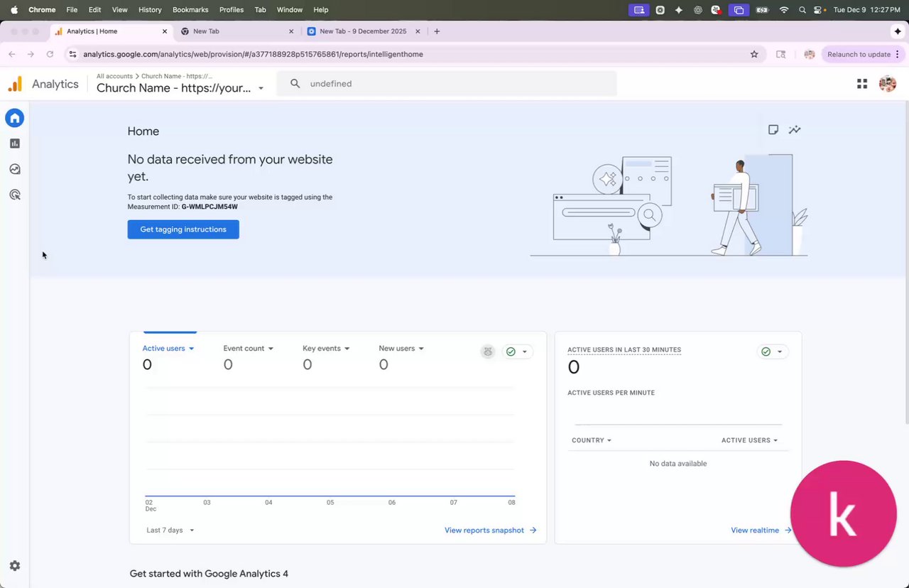The height and width of the screenshot is (588, 909).
Task: Open Wi-Fi status in the menu bar
Action: [x=784, y=10]
